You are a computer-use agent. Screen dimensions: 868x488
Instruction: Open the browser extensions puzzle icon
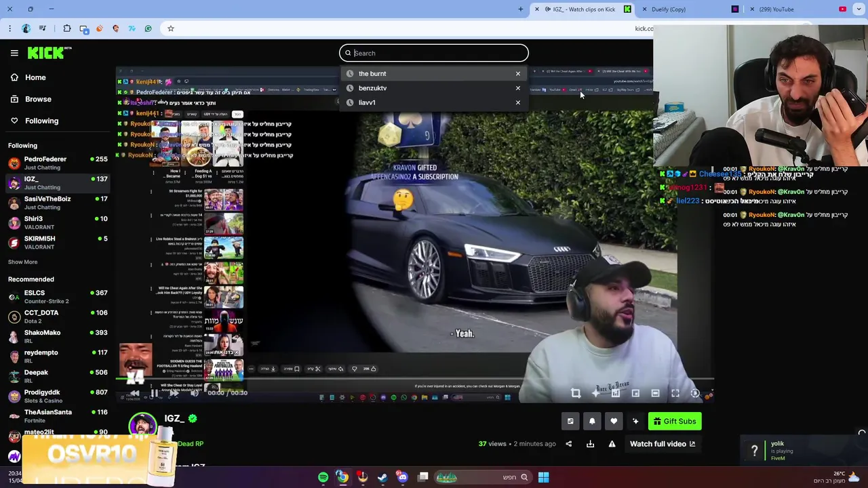click(66, 28)
